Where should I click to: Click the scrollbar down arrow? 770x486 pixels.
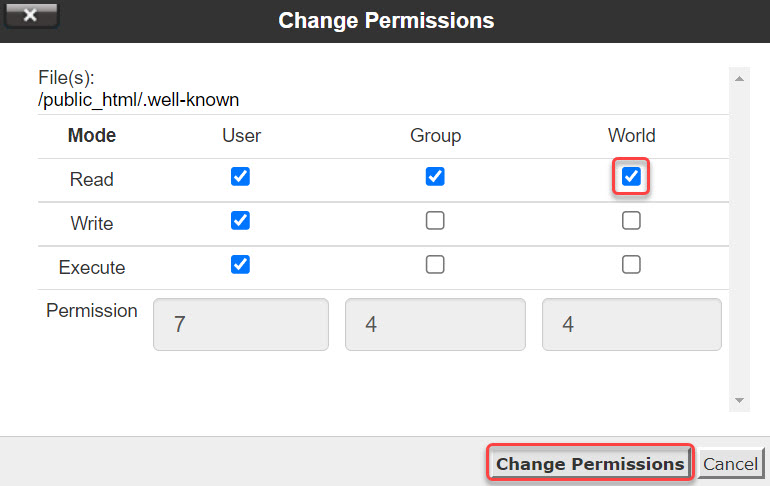click(740, 400)
